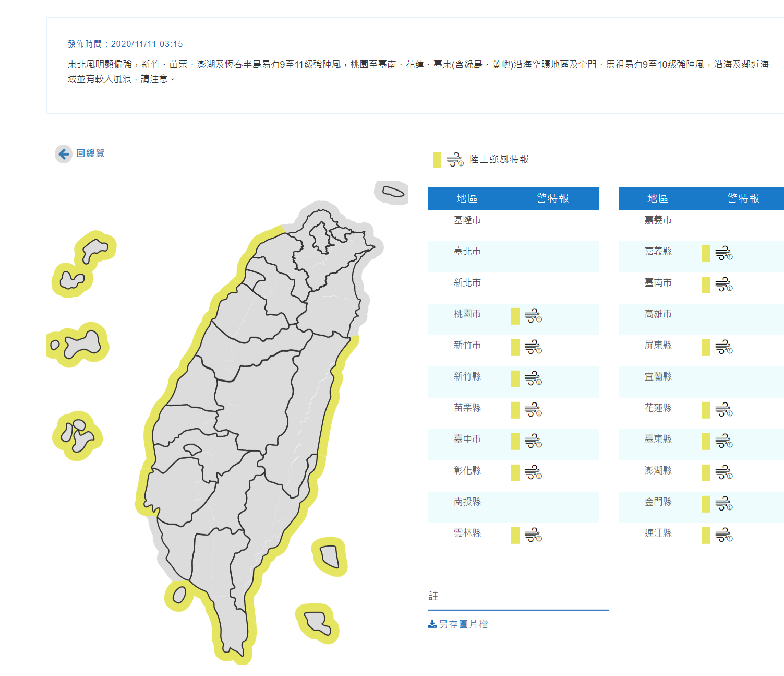
Task: Click the 高雄市 region name
Action: (658, 314)
